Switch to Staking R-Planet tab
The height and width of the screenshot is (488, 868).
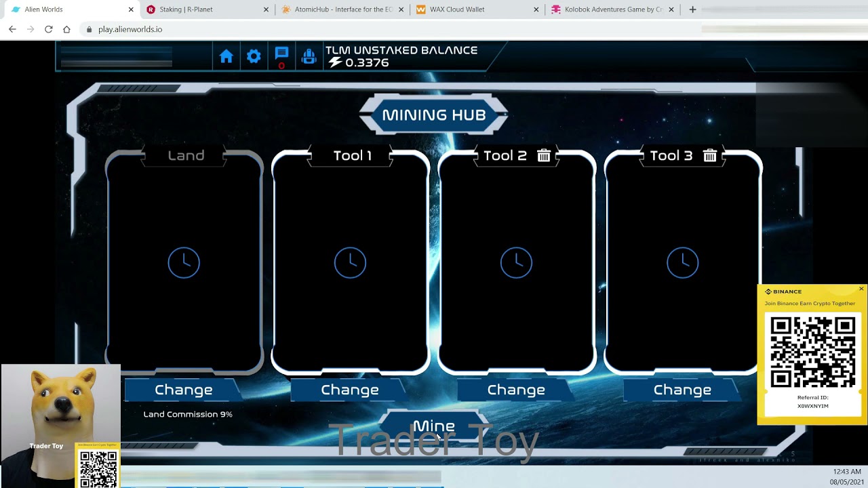[x=207, y=9]
